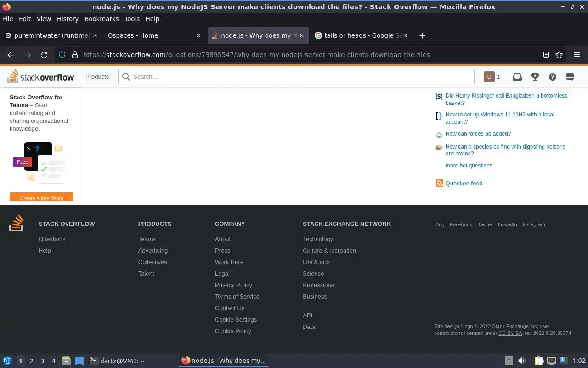Open footer Work Here link
Viewport: 588px width, 368px height.
(229, 262)
